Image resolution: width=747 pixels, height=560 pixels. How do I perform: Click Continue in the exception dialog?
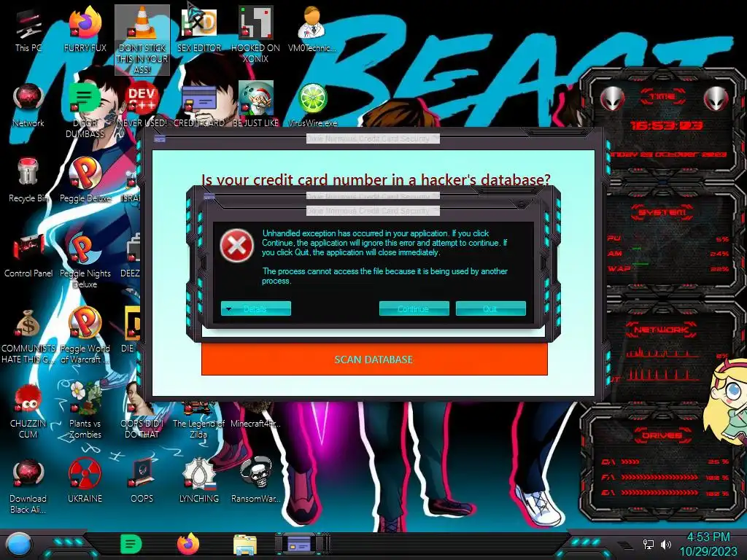point(414,308)
